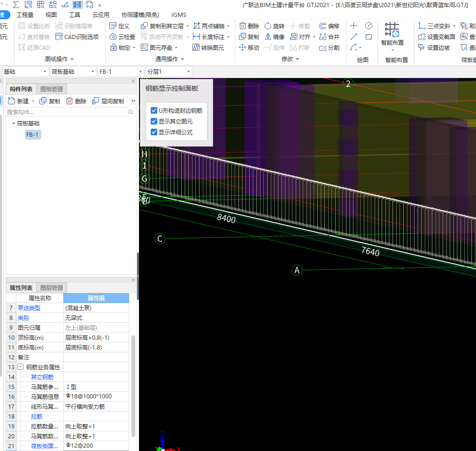The image size is (476, 451).
Task: Collapse 钢筋业务属性 property group
Action: [20, 367]
